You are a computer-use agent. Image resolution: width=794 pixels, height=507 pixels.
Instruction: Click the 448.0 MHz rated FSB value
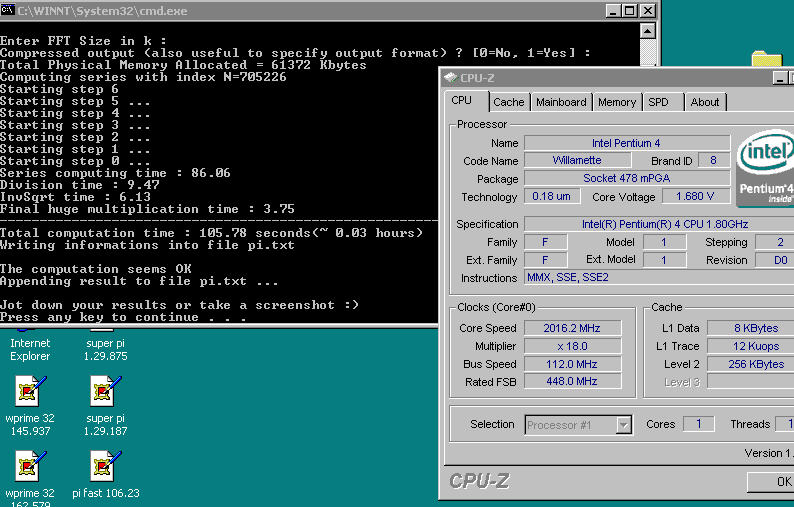(x=572, y=381)
